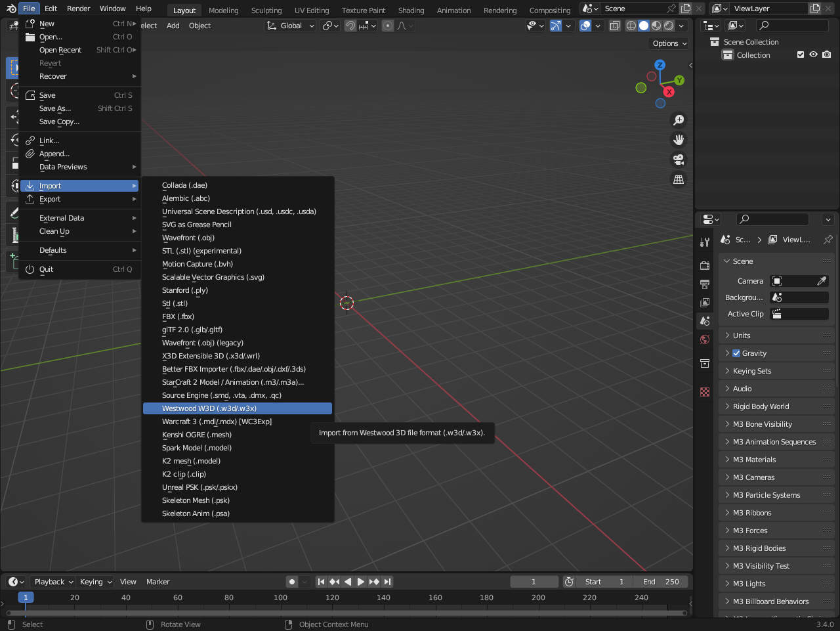Open the Tool properties tab icon
The width and height of the screenshot is (840, 631).
point(705,242)
